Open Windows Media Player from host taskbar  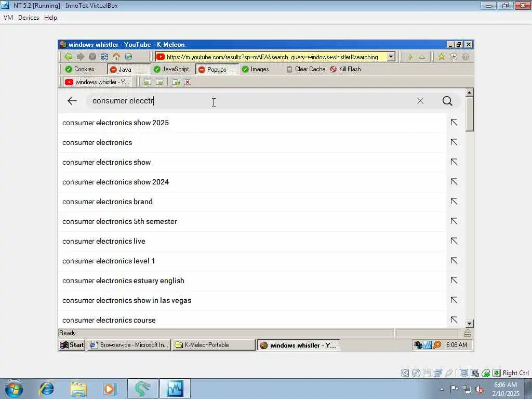pyautogui.click(x=109, y=389)
